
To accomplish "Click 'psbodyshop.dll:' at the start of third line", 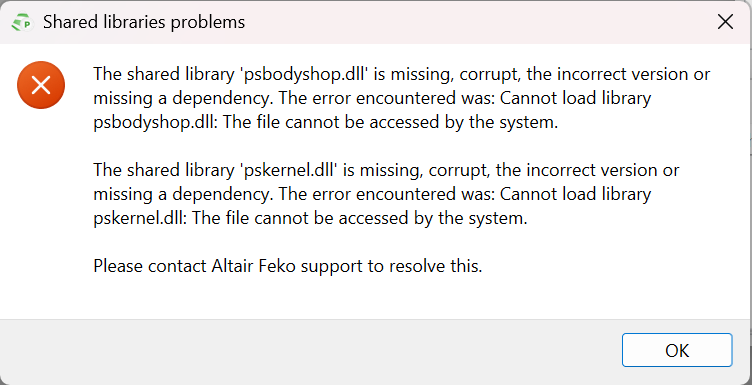I will pos(156,122).
